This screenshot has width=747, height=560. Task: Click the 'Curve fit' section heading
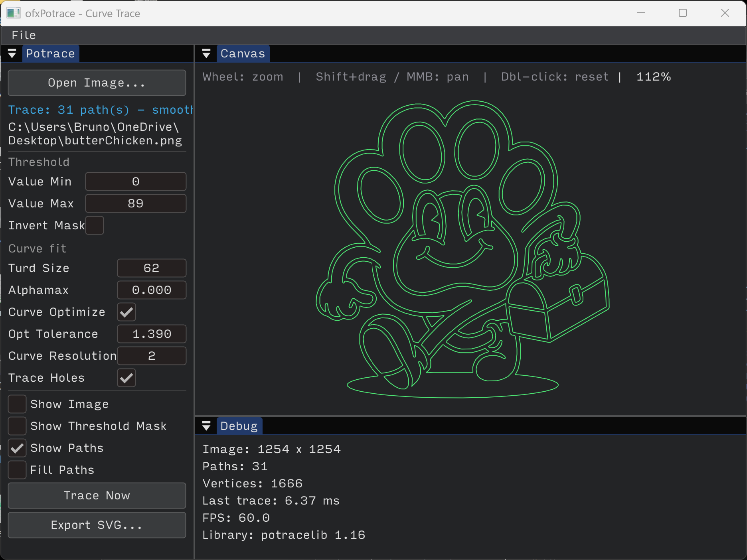pyautogui.click(x=37, y=248)
